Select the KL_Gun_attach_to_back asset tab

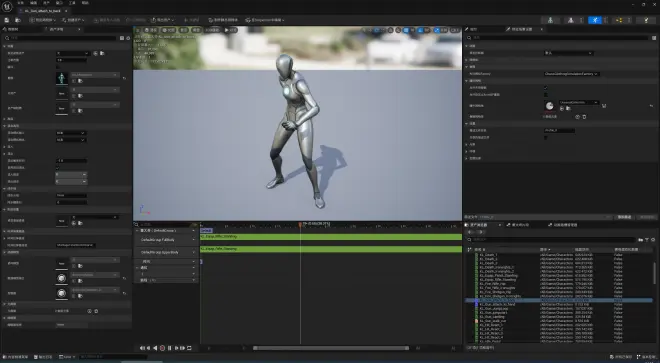[43, 11]
